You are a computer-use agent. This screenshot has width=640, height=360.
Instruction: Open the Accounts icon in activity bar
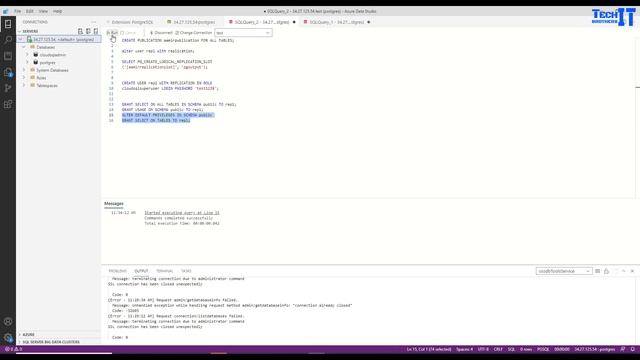point(8,322)
